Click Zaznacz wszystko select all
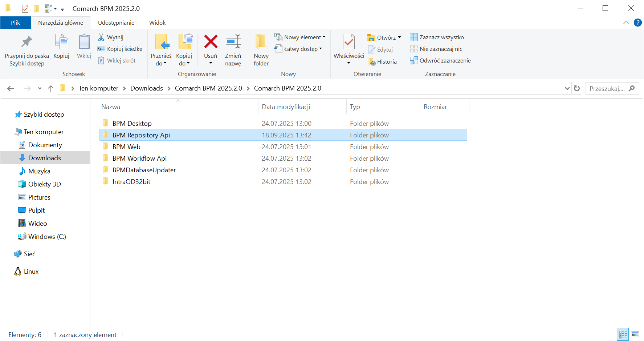Viewport: 644px width, 341px height. point(437,37)
